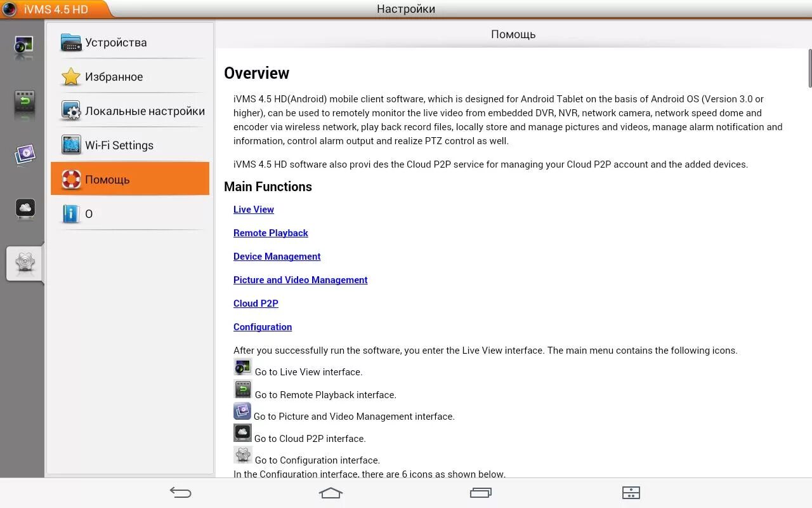Follow the Remote Playback link
Viewport: 812px width, 508px height.
coord(271,233)
